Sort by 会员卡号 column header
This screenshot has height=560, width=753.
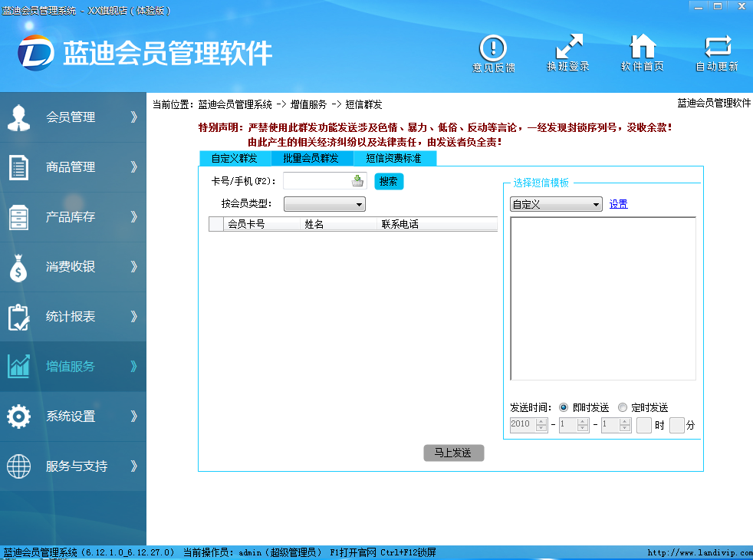261,224
